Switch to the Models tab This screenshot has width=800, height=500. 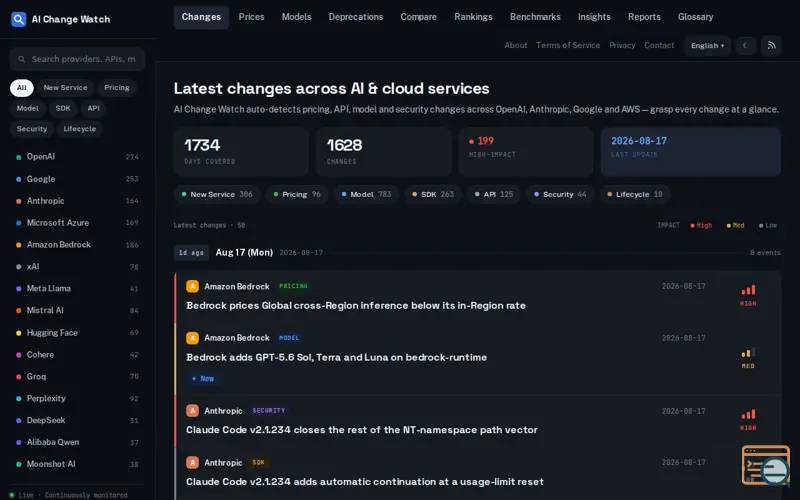pyautogui.click(x=296, y=17)
